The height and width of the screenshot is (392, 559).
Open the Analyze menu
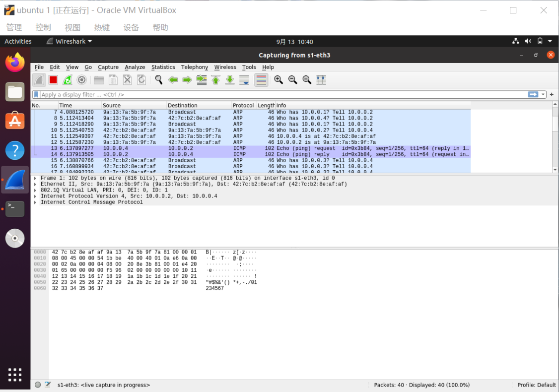coord(135,67)
